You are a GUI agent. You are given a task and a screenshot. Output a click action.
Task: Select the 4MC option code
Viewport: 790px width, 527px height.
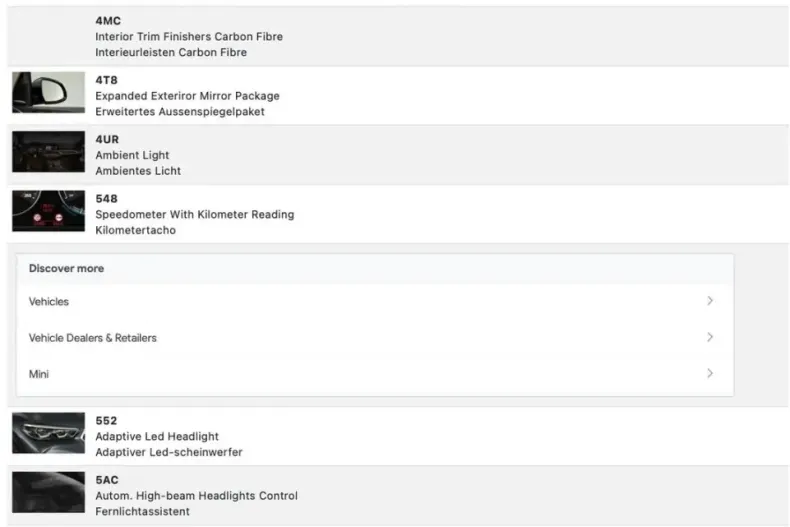coord(108,21)
